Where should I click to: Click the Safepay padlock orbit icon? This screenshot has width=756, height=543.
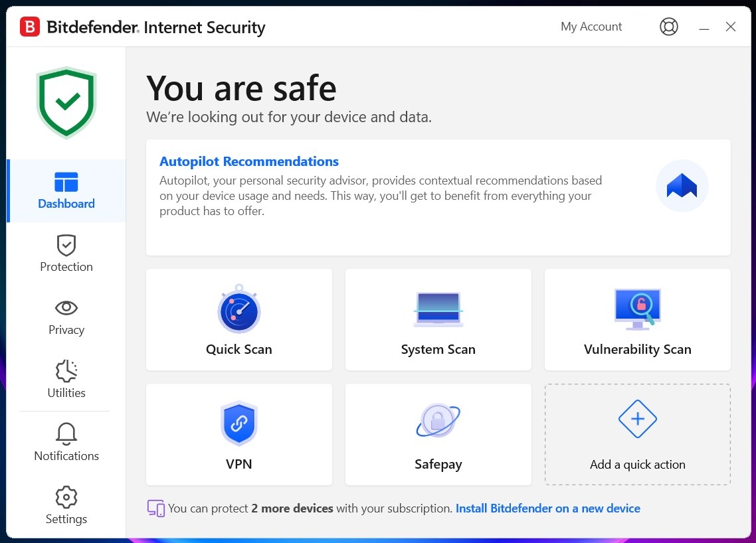[x=438, y=421]
